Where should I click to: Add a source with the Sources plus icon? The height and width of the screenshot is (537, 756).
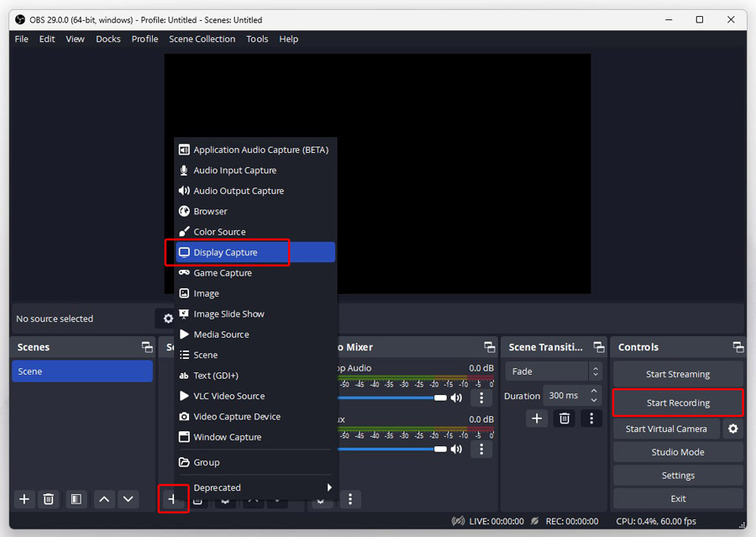click(172, 499)
